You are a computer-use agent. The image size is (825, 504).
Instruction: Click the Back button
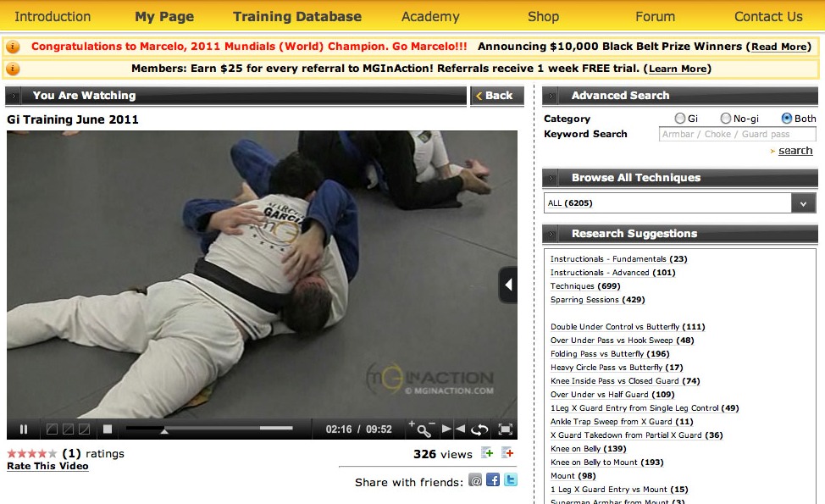pyautogui.click(x=496, y=95)
